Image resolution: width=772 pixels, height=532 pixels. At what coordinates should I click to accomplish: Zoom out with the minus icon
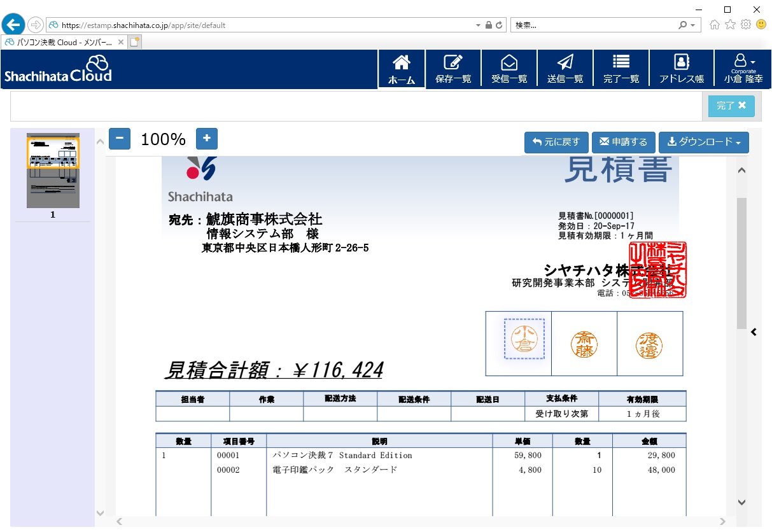[120, 138]
